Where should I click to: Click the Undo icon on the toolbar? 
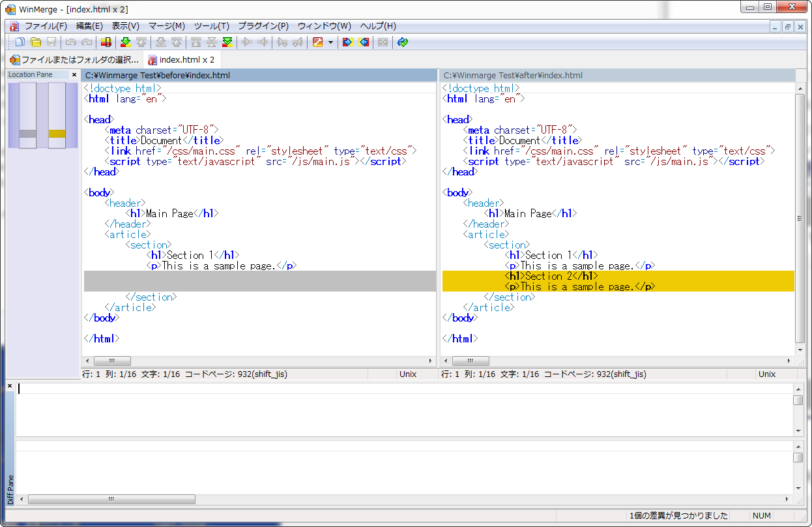(x=70, y=42)
